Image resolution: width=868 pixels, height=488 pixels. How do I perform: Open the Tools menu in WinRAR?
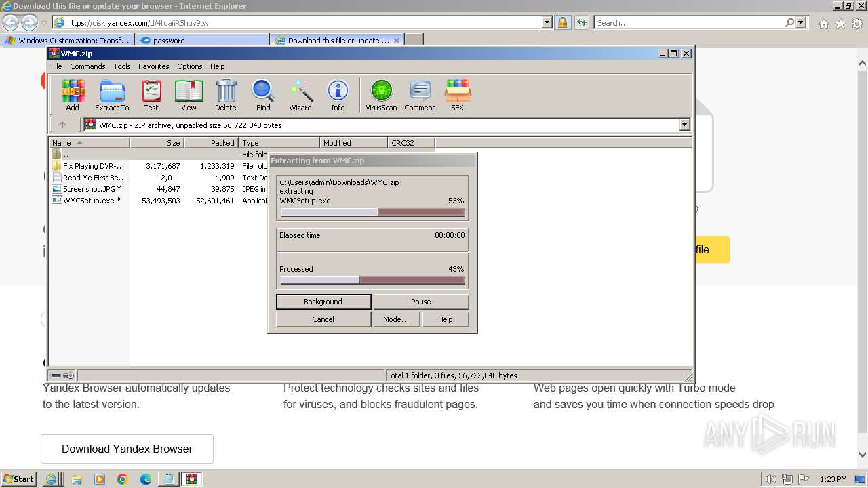pyautogui.click(x=122, y=66)
